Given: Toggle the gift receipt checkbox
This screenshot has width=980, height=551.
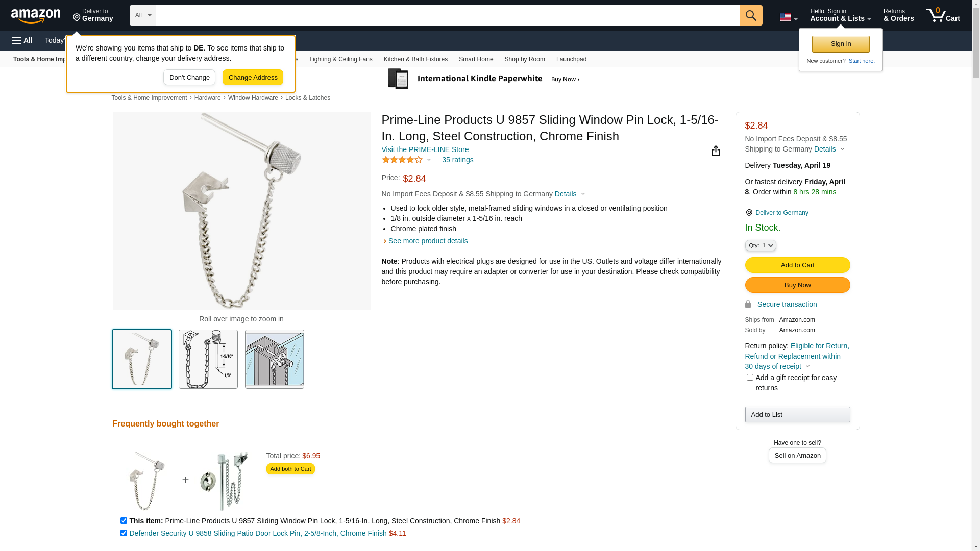Looking at the screenshot, I should coord(750,378).
